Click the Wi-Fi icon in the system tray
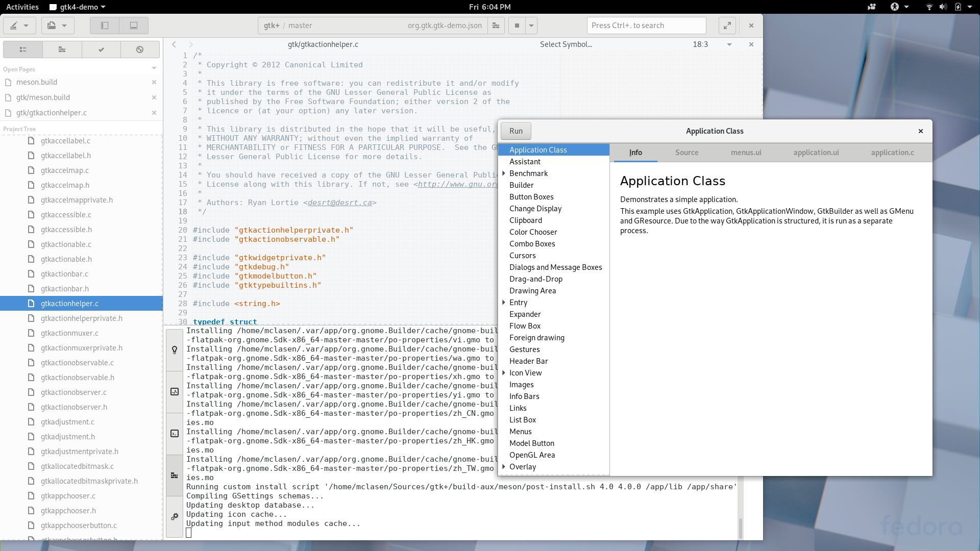 (929, 7)
